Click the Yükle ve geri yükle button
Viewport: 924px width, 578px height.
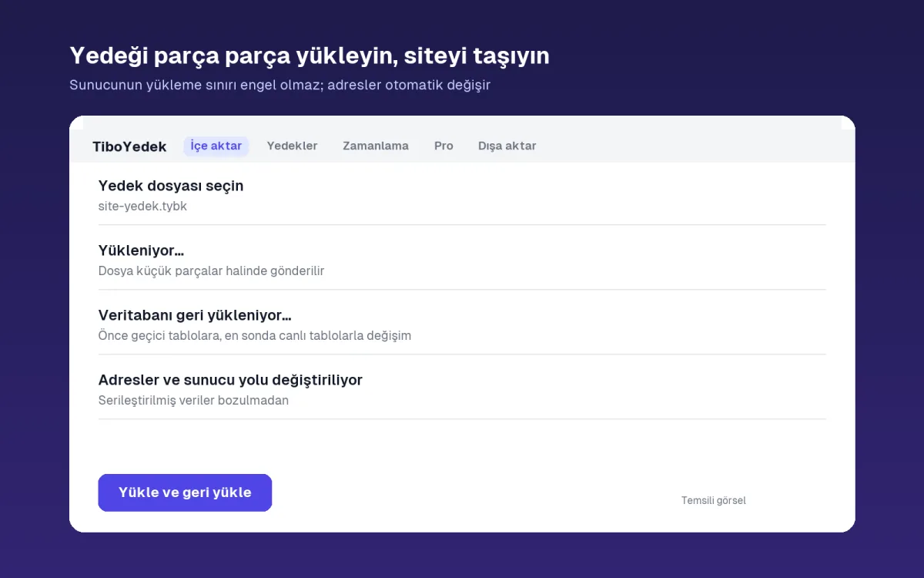click(x=185, y=492)
